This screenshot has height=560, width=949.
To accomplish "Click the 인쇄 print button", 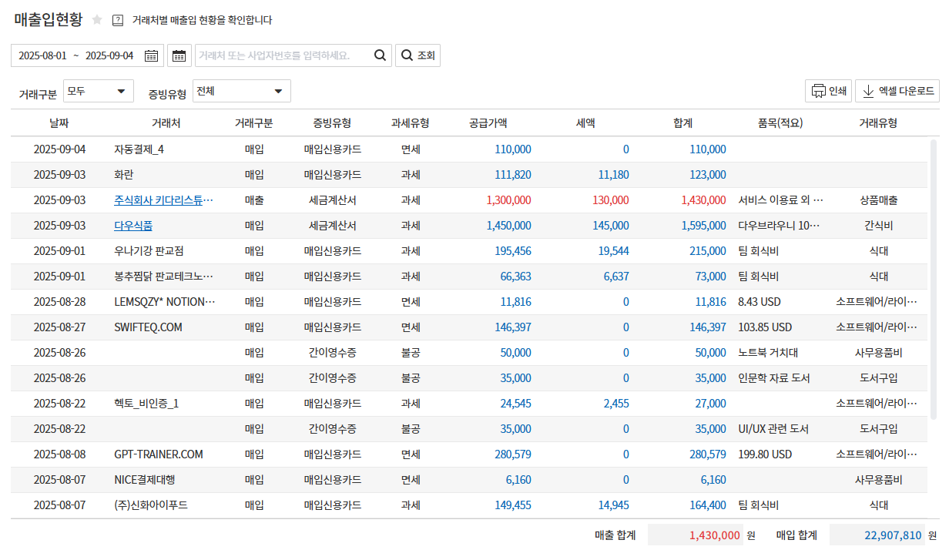I will (828, 91).
